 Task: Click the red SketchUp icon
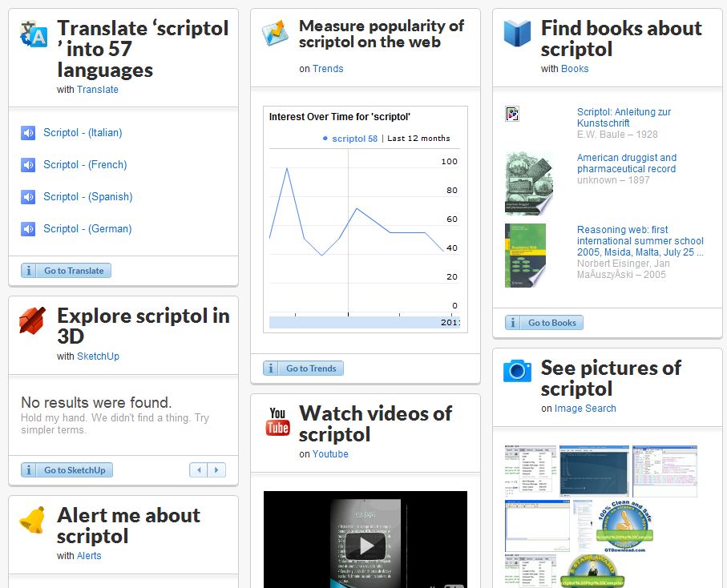pyautogui.click(x=33, y=320)
